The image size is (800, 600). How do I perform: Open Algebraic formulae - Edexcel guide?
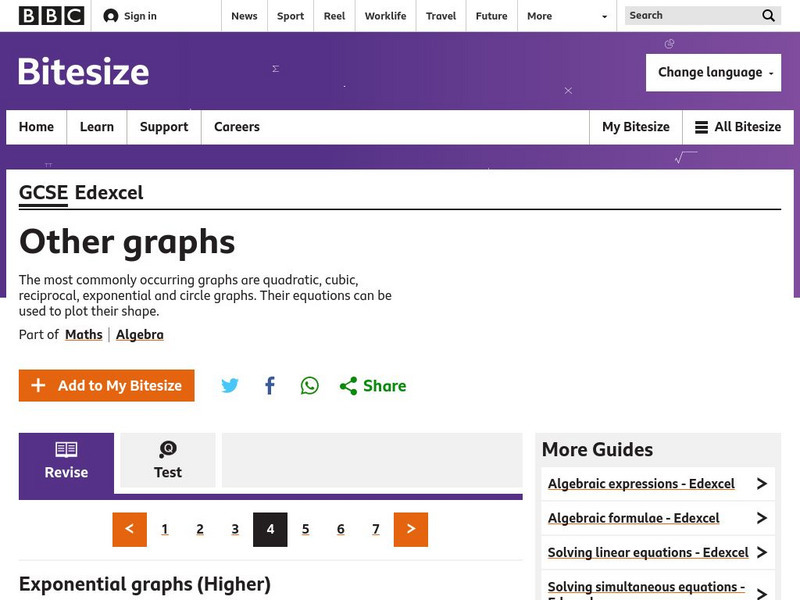pyautogui.click(x=634, y=518)
